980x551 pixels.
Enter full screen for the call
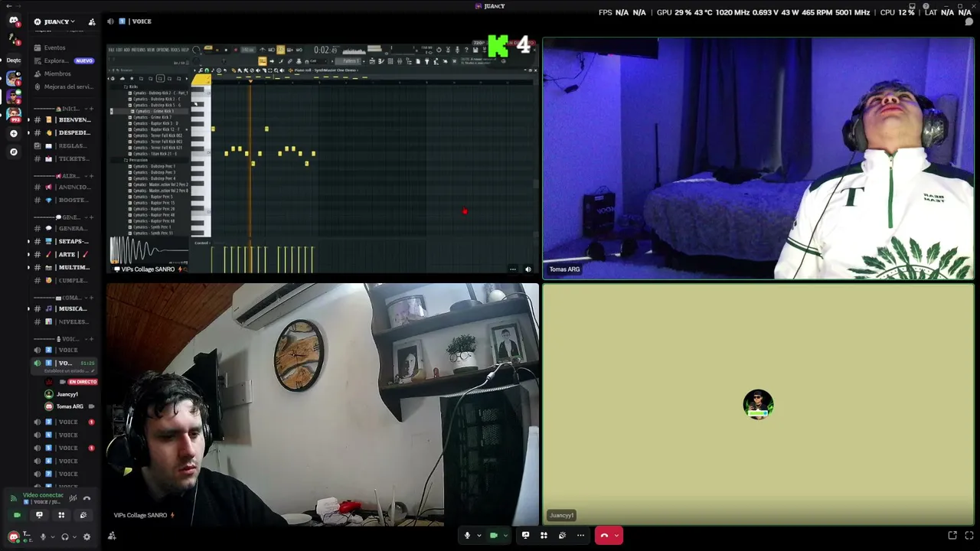click(x=969, y=536)
